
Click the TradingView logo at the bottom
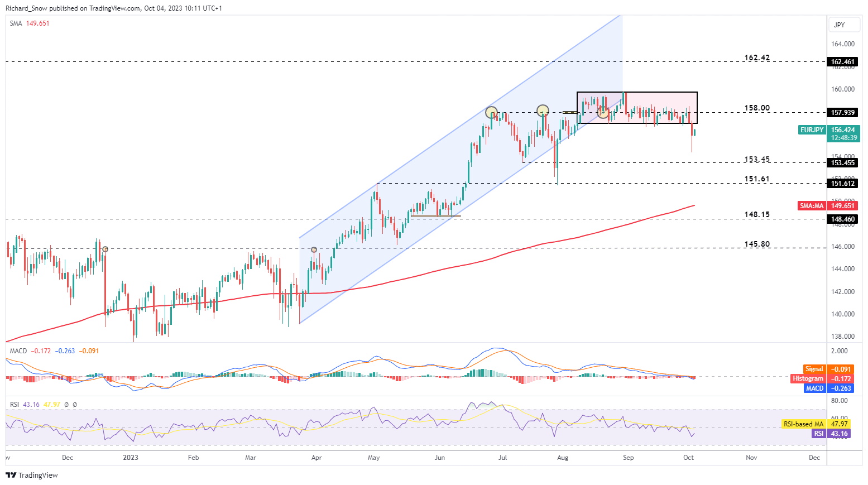[x=32, y=475]
